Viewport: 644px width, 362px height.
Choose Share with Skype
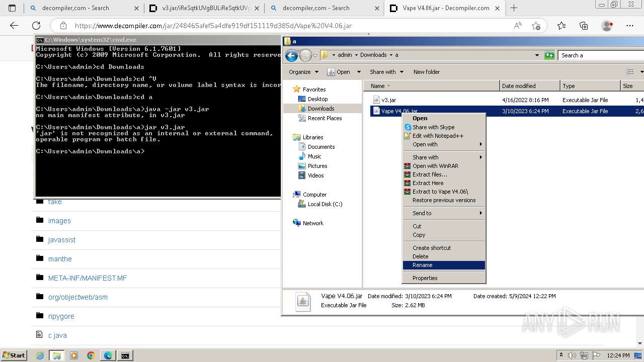444,127
